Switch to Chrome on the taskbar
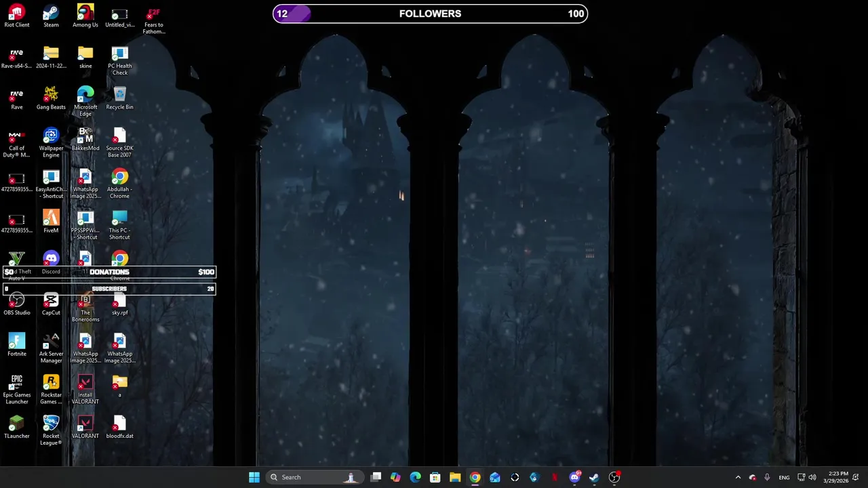Image resolution: width=868 pixels, height=488 pixels. [x=475, y=477]
